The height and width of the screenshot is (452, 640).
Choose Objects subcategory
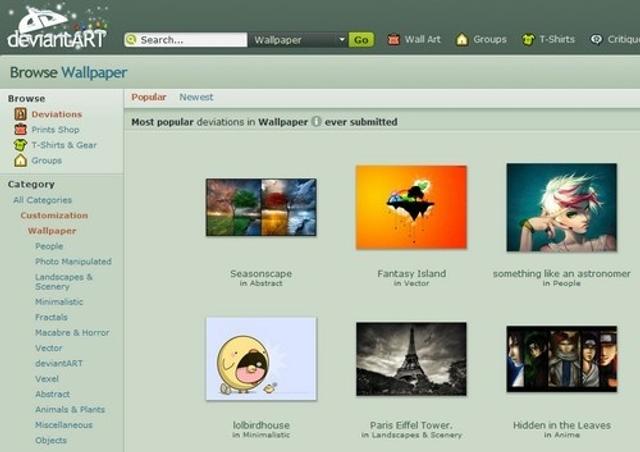(x=51, y=441)
